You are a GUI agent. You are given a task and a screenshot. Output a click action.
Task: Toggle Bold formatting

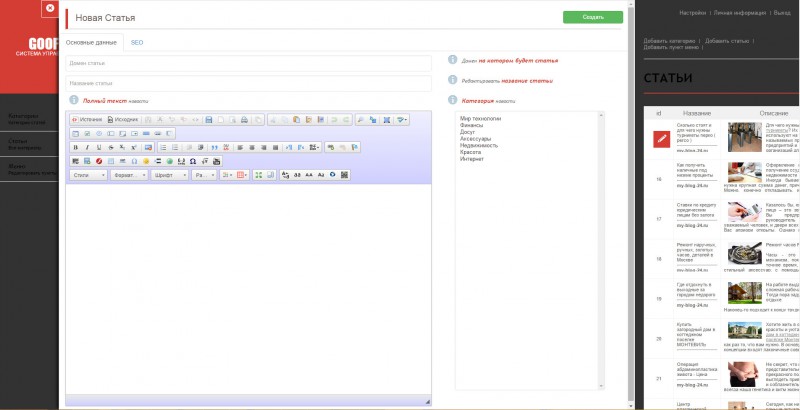pyautogui.click(x=76, y=147)
